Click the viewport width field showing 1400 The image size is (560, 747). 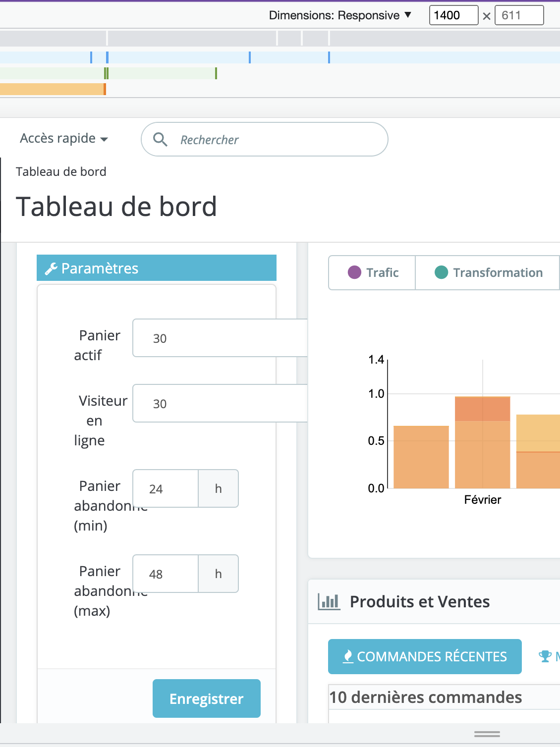click(453, 15)
